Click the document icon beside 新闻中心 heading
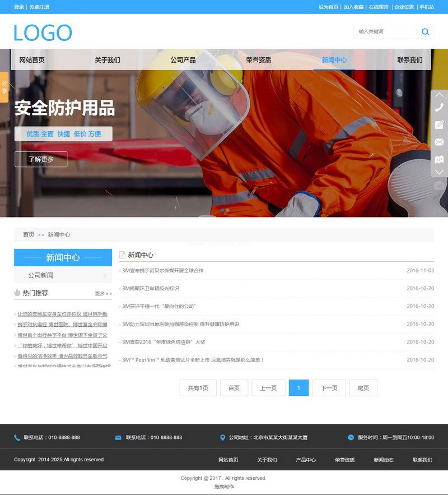This screenshot has width=448, height=495. pyautogui.click(x=122, y=255)
